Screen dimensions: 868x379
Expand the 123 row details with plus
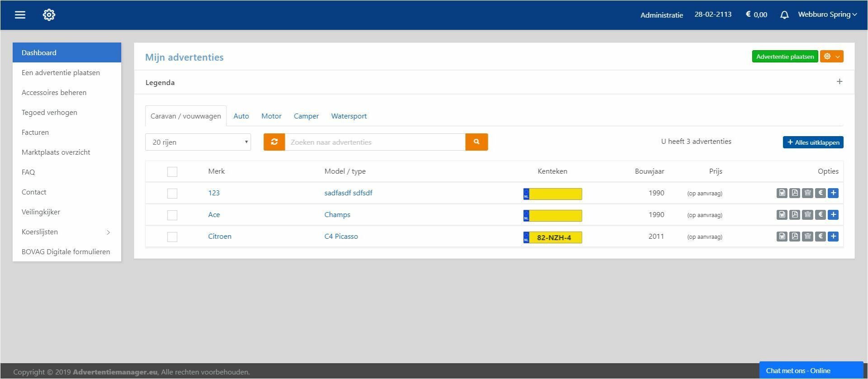(833, 193)
